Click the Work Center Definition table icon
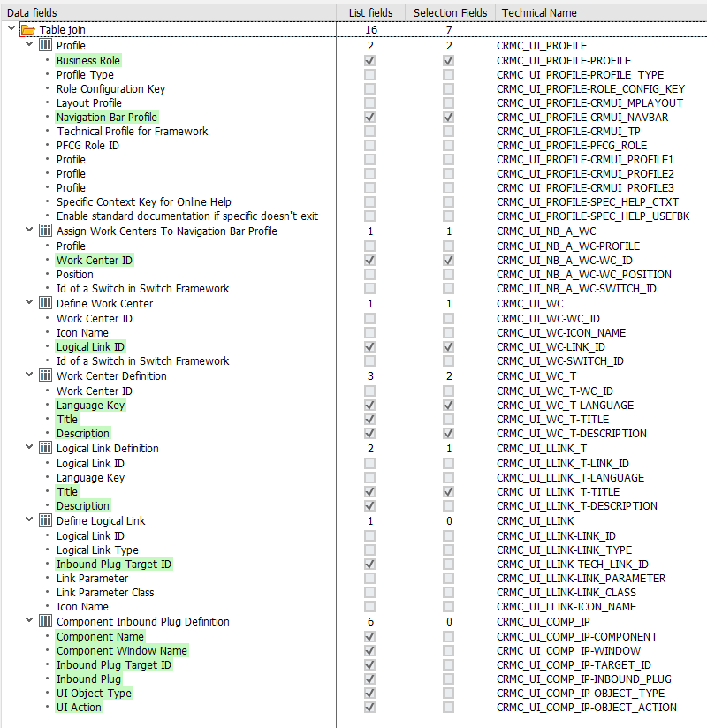The image size is (707, 728). 45,375
